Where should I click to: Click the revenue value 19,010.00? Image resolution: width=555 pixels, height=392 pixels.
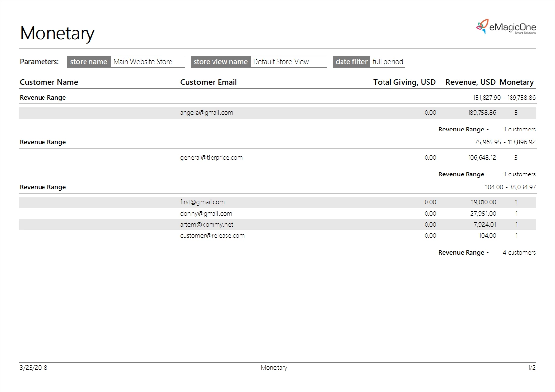pyautogui.click(x=483, y=202)
